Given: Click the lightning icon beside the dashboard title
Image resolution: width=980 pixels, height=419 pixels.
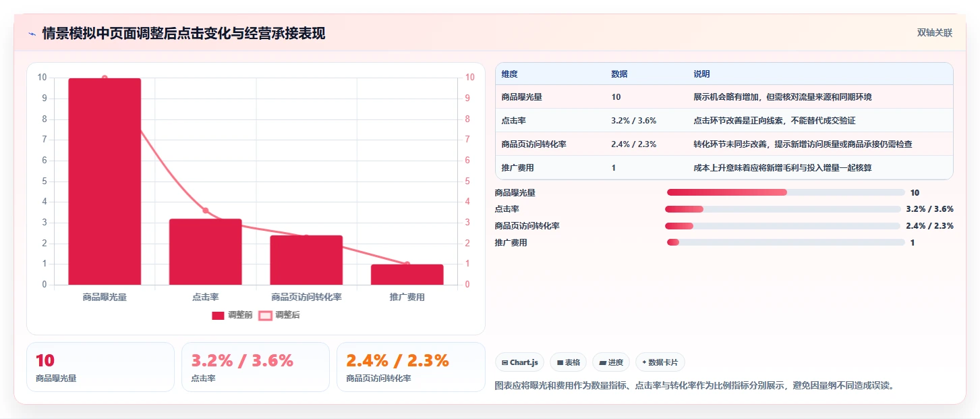Looking at the screenshot, I should 32,34.
